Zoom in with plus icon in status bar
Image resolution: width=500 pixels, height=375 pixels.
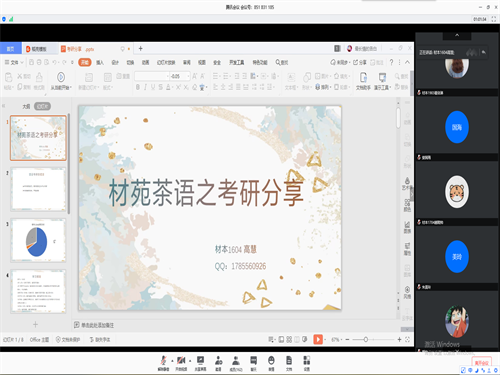pyautogui.click(x=399, y=339)
